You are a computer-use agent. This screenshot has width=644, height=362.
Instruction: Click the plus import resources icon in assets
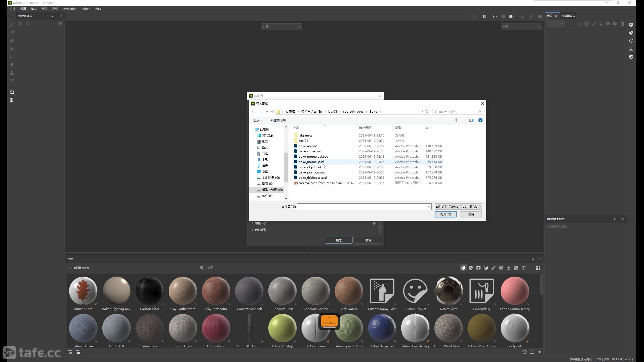(540, 352)
